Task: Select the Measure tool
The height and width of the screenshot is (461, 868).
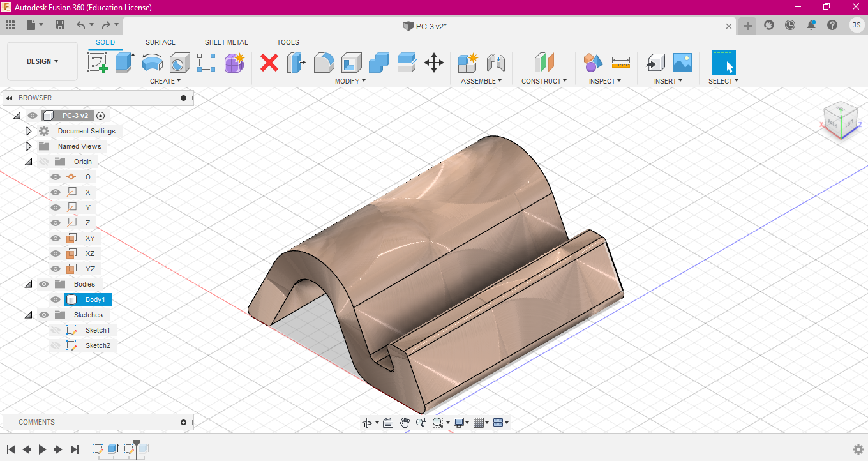Action: (x=621, y=62)
